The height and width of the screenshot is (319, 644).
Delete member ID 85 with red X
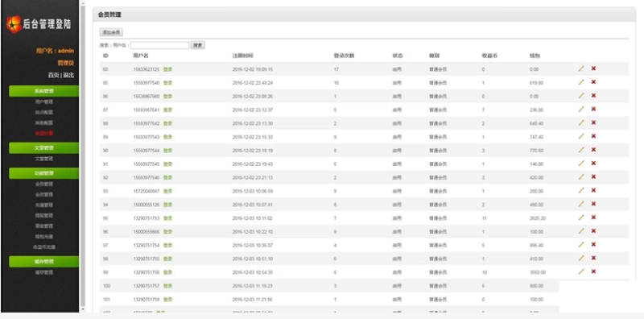pos(593,82)
